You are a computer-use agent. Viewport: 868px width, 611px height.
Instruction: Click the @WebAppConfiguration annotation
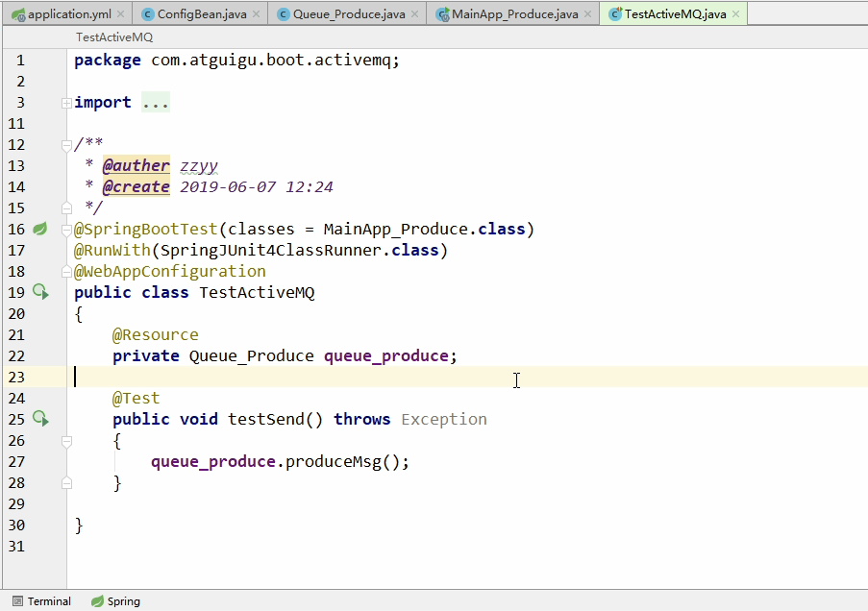pos(170,271)
